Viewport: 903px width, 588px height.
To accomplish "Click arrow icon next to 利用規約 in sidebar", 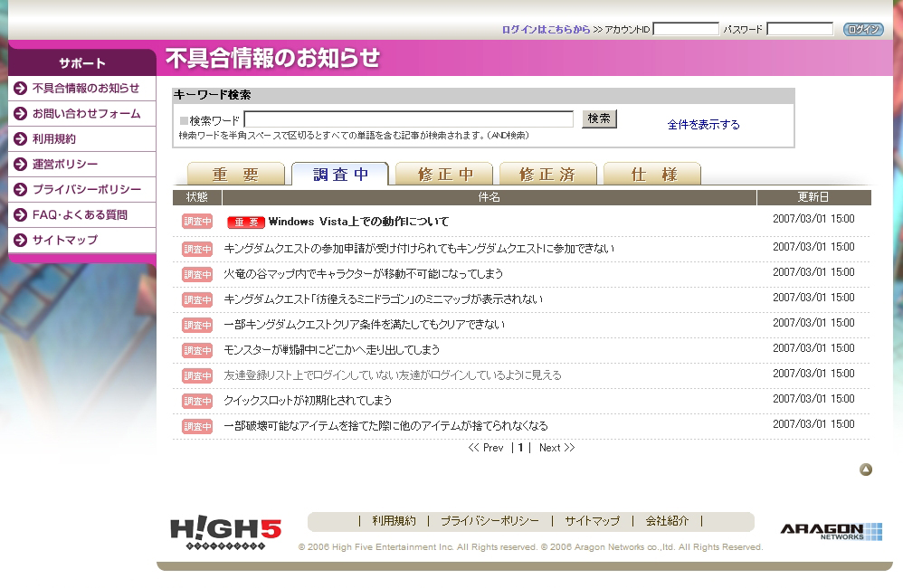I will coord(20,139).
